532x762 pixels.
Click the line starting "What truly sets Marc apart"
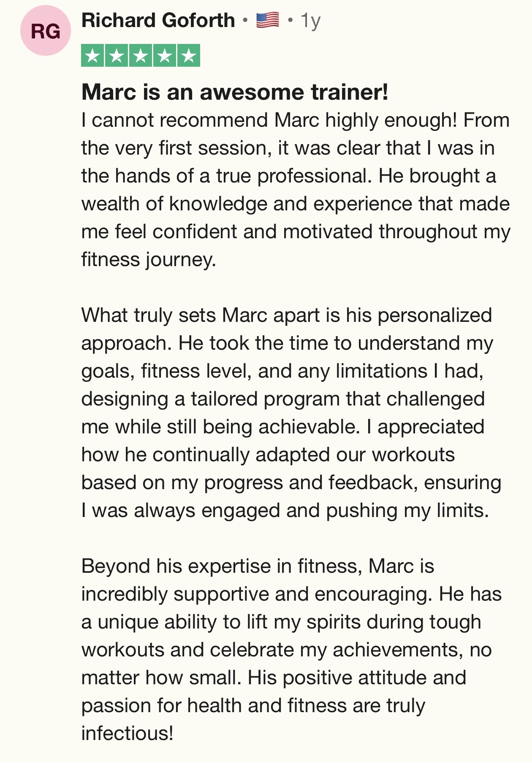[x=287, y=316]
